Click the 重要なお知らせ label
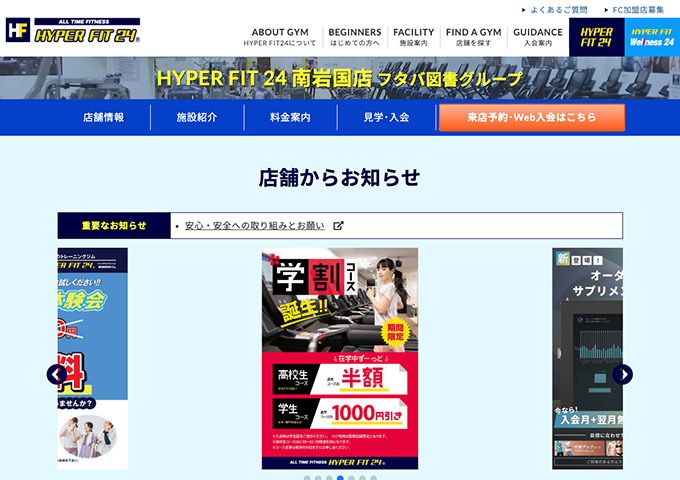 click(x=114, y=225)
